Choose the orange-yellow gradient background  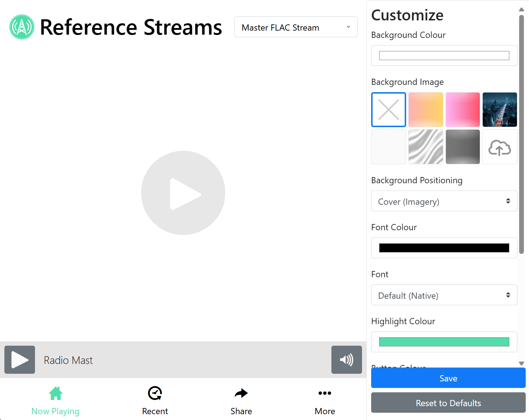coord(425,110)
